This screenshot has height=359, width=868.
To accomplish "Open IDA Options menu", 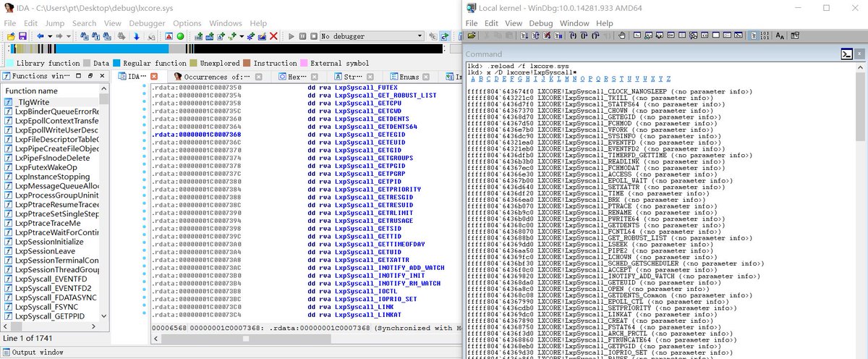I will tap(187, 23).
